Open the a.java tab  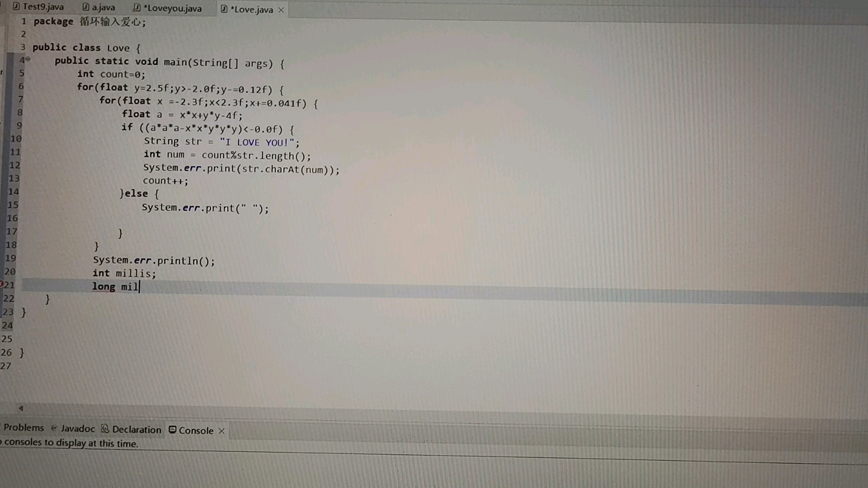(x=98, y=8)
